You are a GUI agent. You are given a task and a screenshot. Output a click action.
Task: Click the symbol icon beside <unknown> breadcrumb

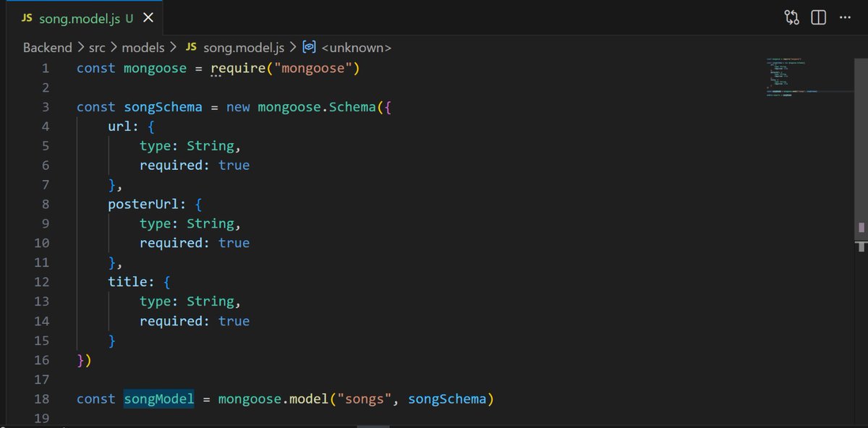pos(310,48)
